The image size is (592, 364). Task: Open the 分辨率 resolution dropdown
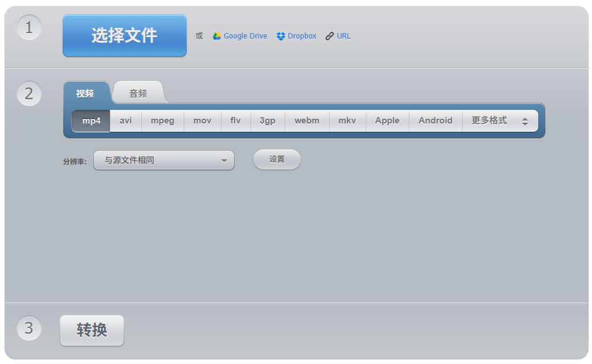164,160
